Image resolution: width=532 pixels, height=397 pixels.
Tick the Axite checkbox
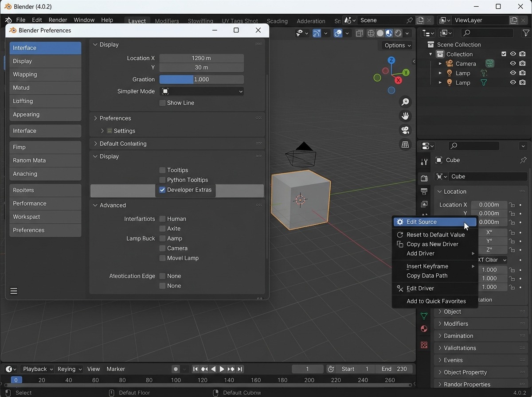162,229
